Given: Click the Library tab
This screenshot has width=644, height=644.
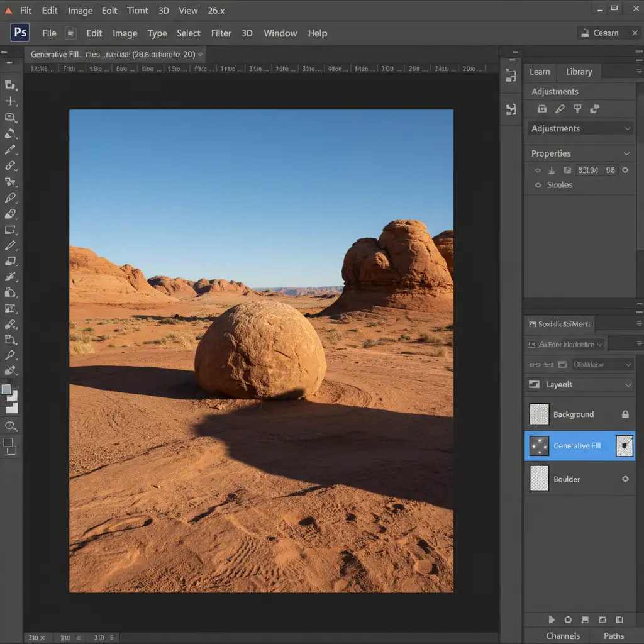Looking at the screenshot, I should [579, 72].
